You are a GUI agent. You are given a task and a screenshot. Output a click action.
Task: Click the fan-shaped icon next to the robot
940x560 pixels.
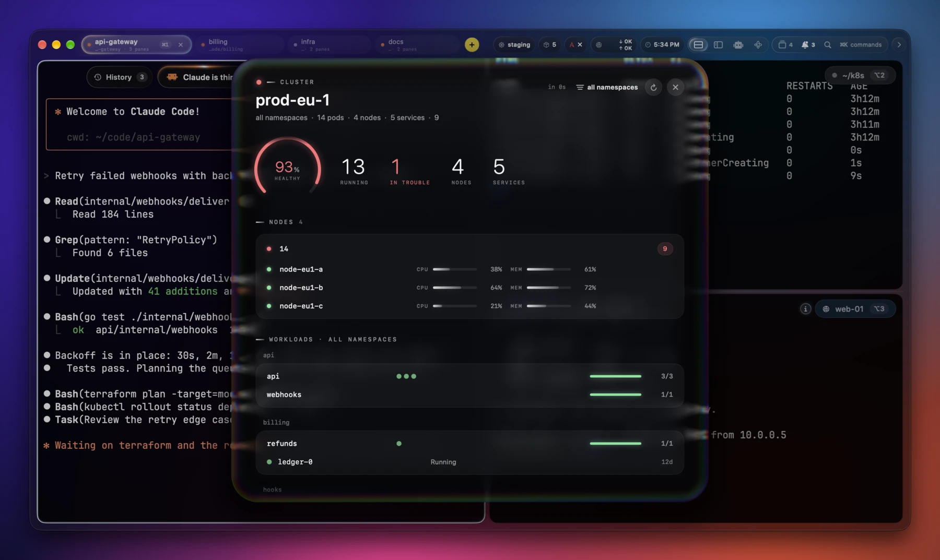tap(758, 45)
